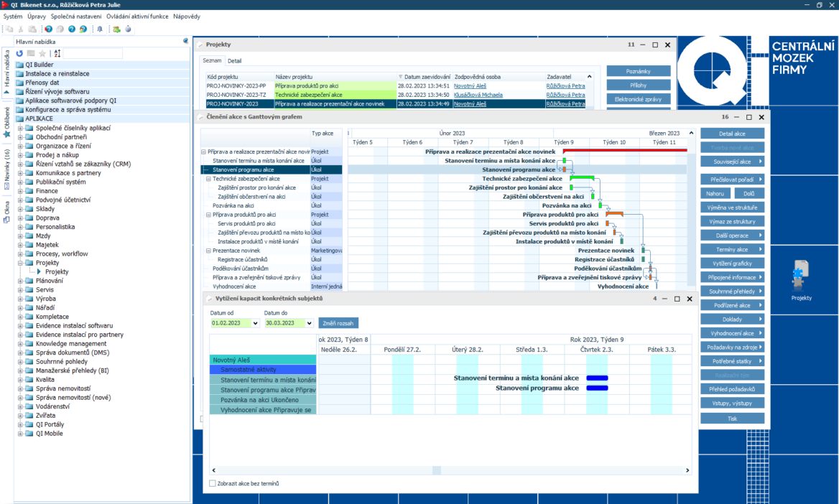Click the star favorites icon in menu panel
The width and height of the screenshot is (839, 504).
point(42,54)
